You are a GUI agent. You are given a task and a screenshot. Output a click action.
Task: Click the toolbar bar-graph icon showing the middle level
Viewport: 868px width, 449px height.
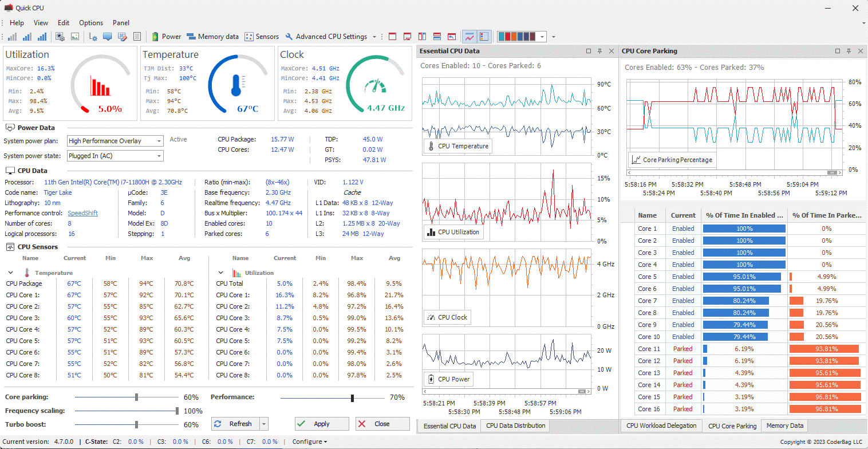pyautogui.click(x=27, y=37)
